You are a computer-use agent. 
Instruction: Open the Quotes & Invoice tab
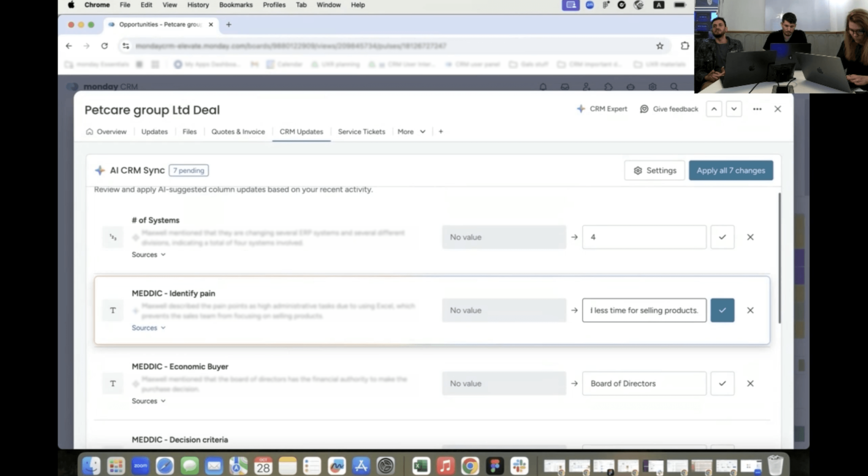click(x=238, y=132)
